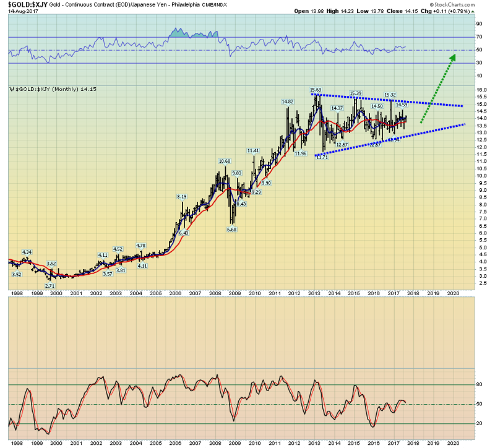Click the 4.34 price label
This screenshot has height=448, width=495.
[x=27, y=252]
